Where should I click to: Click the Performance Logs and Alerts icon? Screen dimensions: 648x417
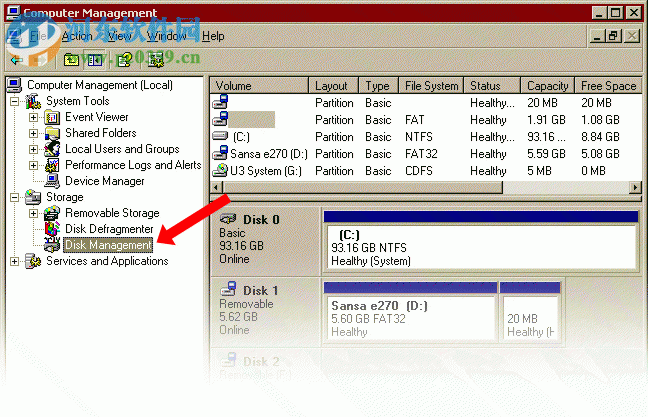tap(52, 165)
